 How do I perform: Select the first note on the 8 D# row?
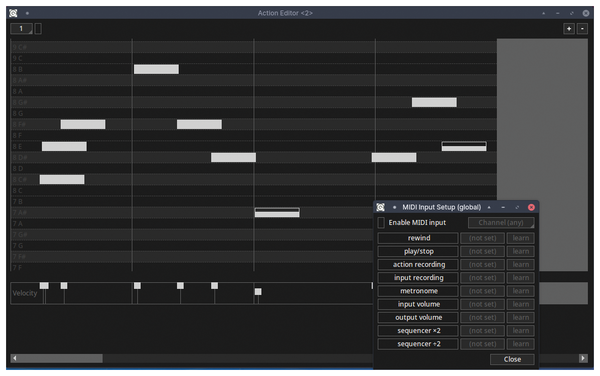(x=233, y=157)
